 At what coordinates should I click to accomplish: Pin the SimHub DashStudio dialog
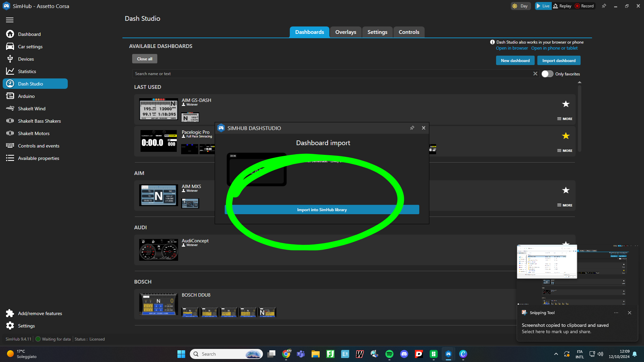412,128
